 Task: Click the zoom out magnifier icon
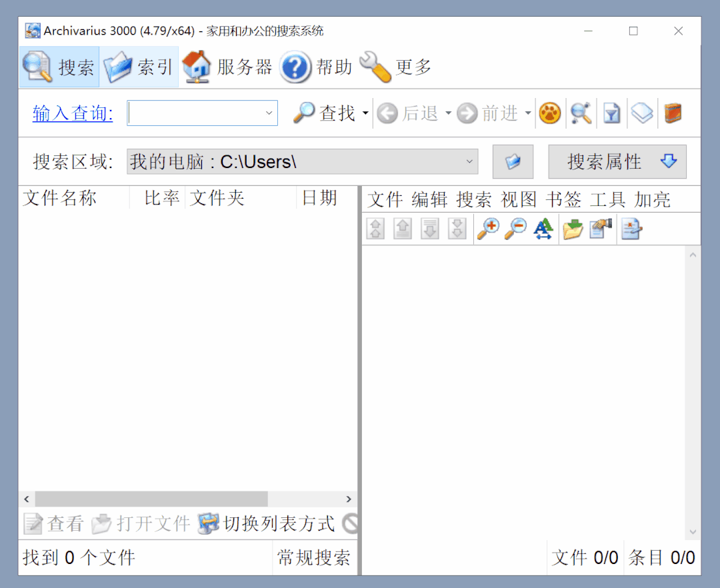click(515, 229)
